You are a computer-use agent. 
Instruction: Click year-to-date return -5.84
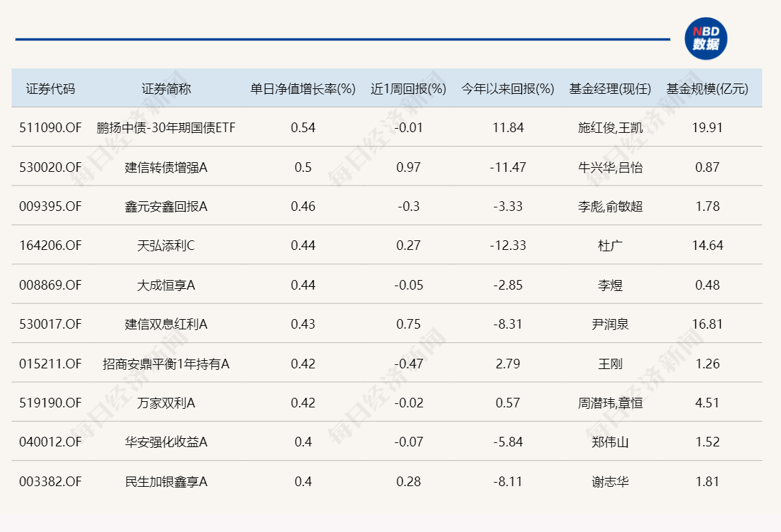pos(508,442)
